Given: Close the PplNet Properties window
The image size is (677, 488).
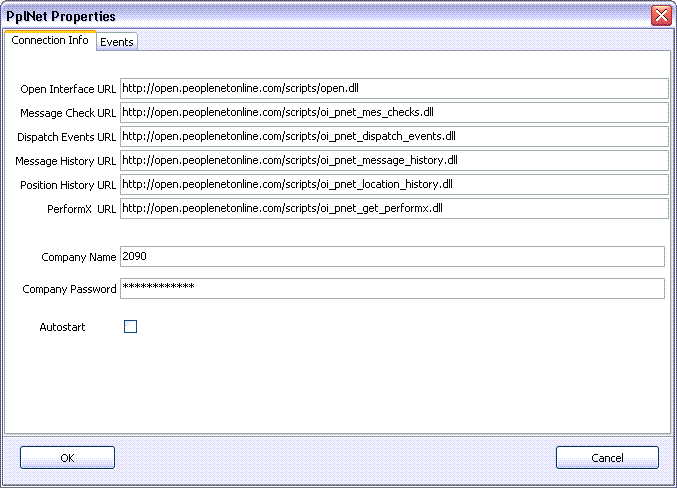Looking at the screenshot, I should click(661, 16).
